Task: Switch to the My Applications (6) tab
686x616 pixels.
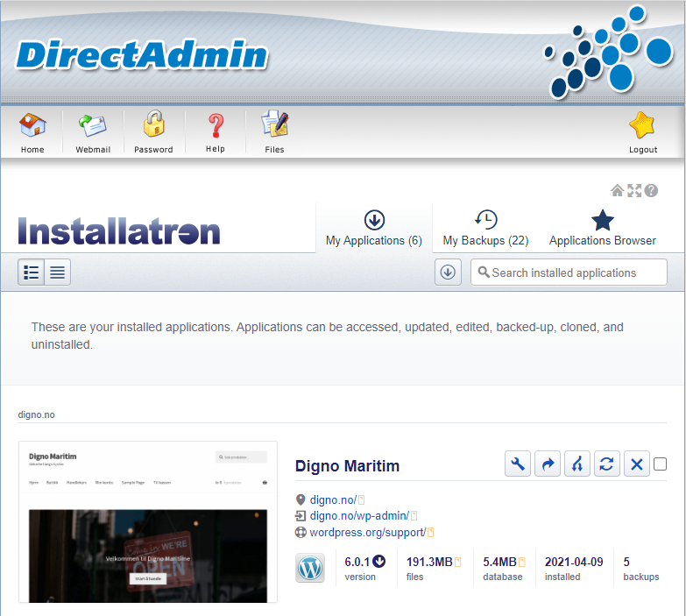Action: coord(374,228)
